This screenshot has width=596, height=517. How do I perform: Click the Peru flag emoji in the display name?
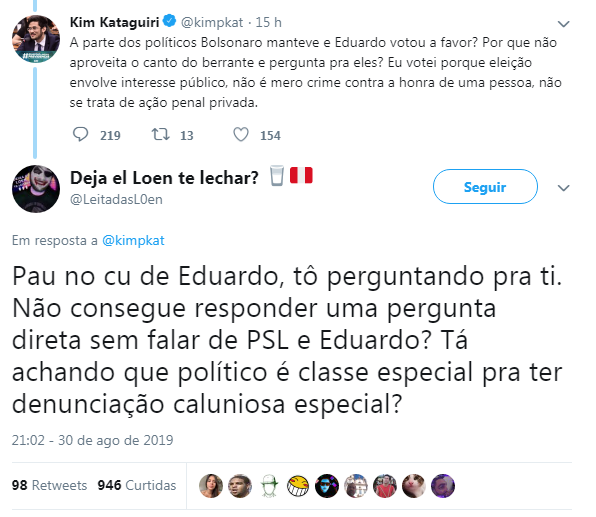(301, 175)
